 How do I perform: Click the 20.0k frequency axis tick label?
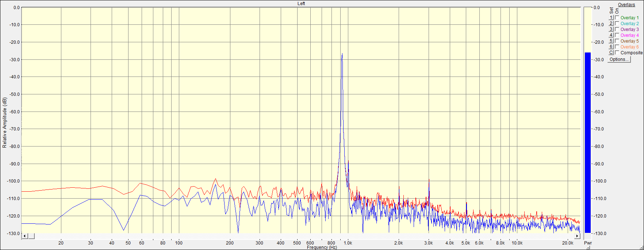[568, 243]
